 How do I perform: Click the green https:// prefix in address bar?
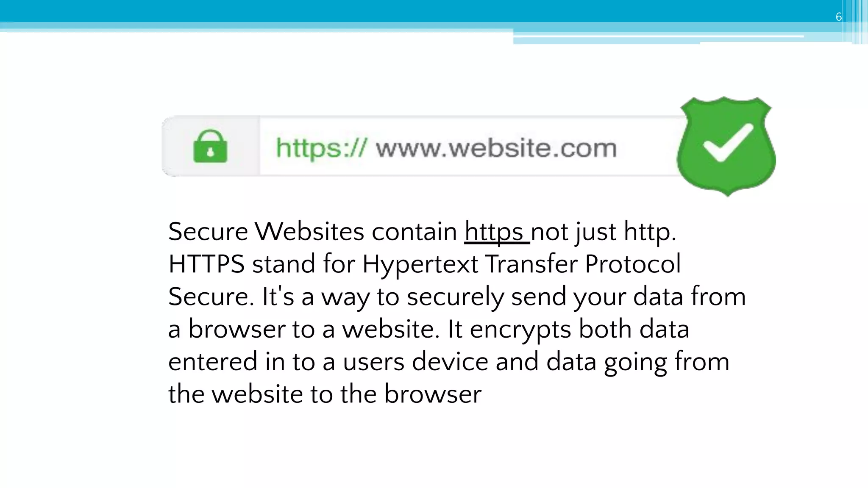tap(320, 148)
